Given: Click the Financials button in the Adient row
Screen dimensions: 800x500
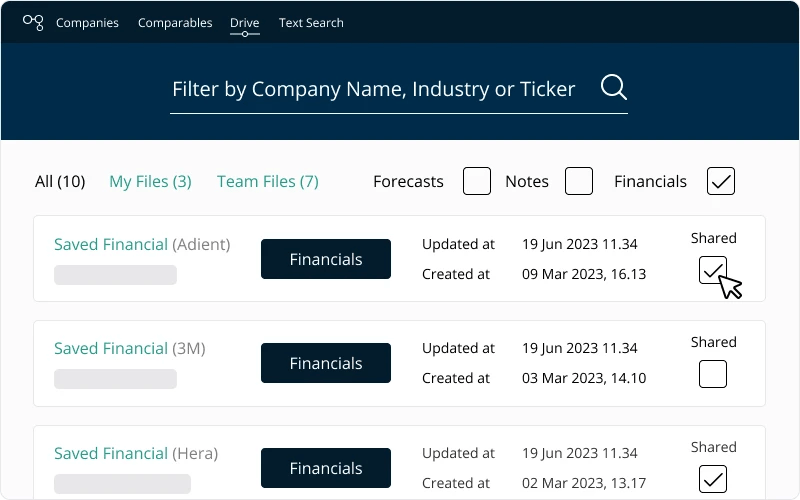Looking at the screenshot, I should click(x=326, y=259).
